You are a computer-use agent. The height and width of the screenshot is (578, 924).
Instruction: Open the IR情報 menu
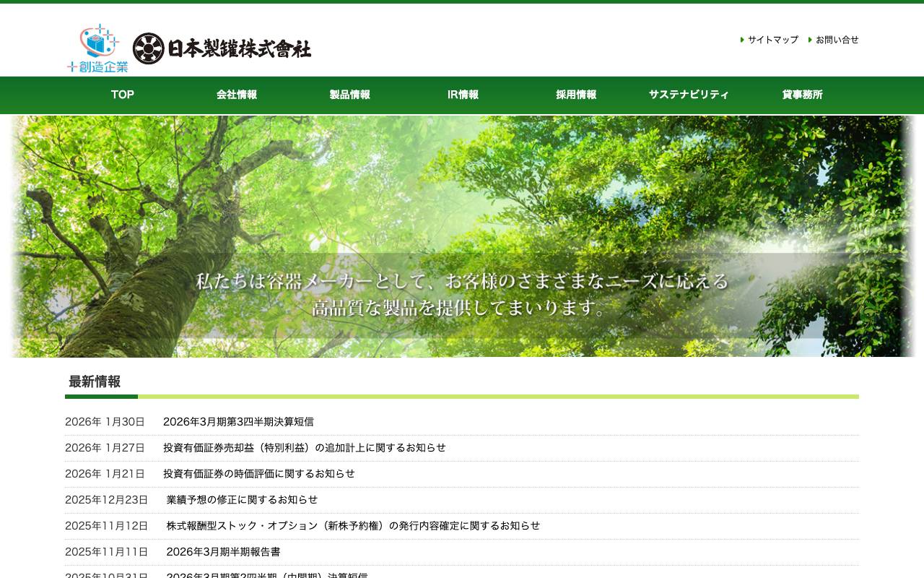[x=463, y=95]
